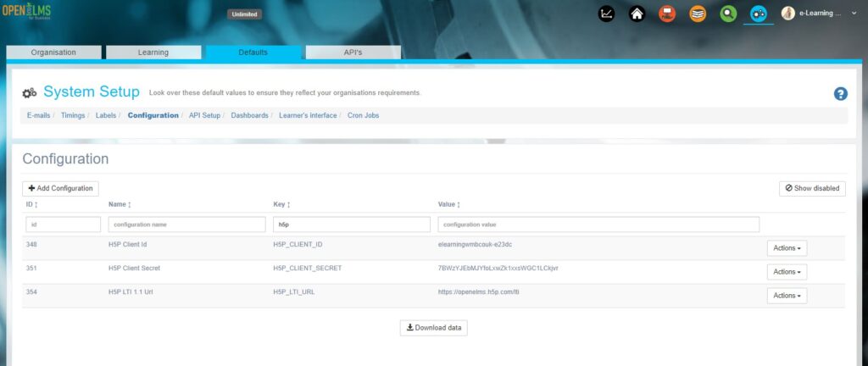Open the red classroom presentation icon

click(x=667, y=14)
